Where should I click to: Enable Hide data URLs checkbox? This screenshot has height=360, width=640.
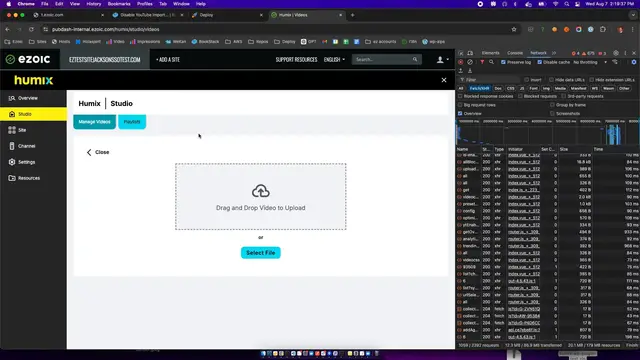click(x=551, y=80)
